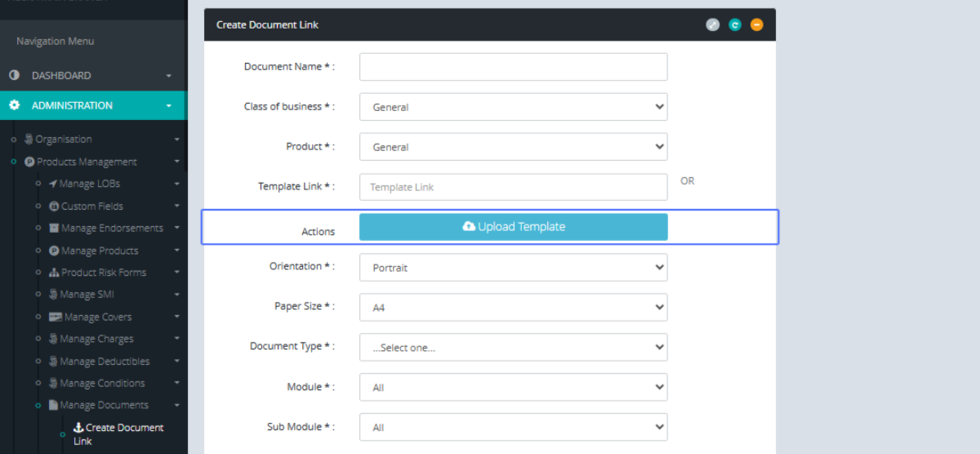Image resolution: width=980 pixels, height=454 pixels.
Task: Click the panel expand/fullscreen icon
Action: 712,25
